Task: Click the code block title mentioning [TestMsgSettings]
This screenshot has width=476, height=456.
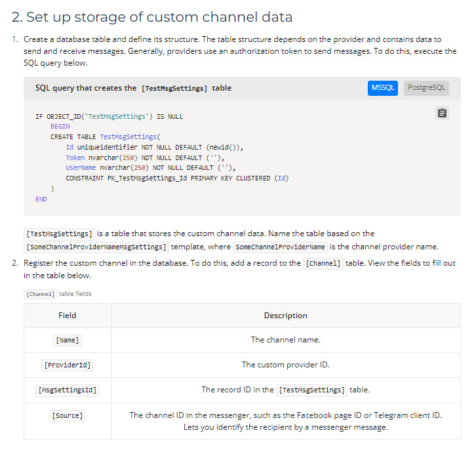Action: click(x=133, y=88)
